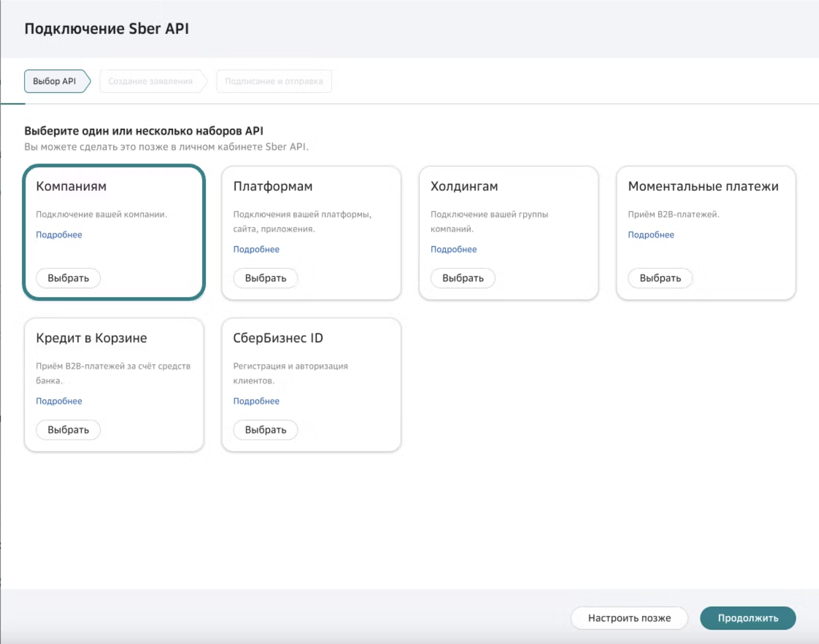Click the Кредит в Корзине card title
The image size is (819, 644).
[x=92, y=338]
